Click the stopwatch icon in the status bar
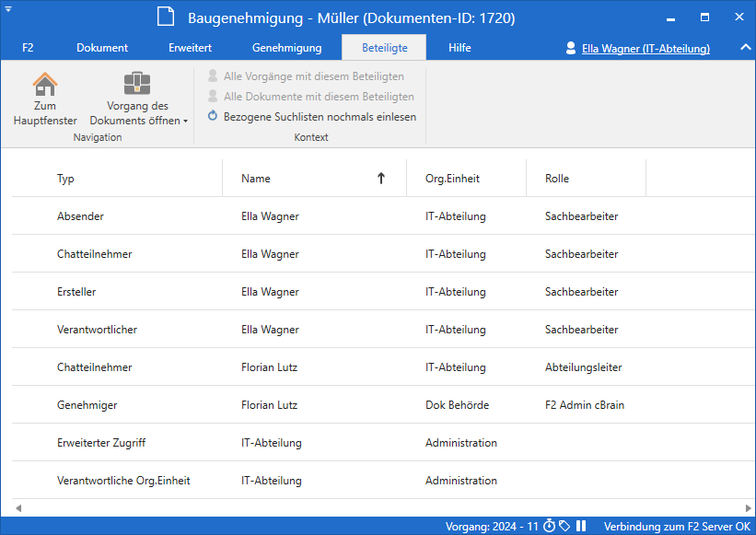Screen dimensions: 756x535 point(549,526)
